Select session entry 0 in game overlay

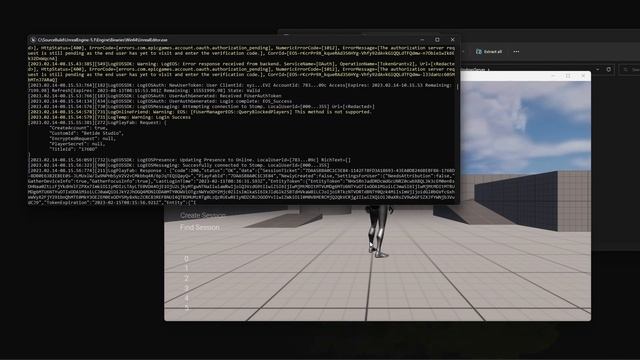pos(186,259)
